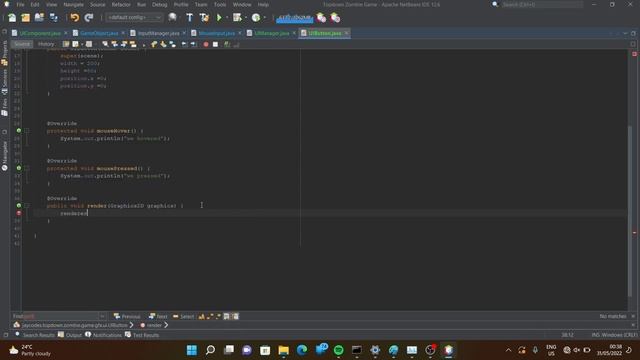640x360 pixels.
Task: Open the Tools menu
Action: pos(220,4)
